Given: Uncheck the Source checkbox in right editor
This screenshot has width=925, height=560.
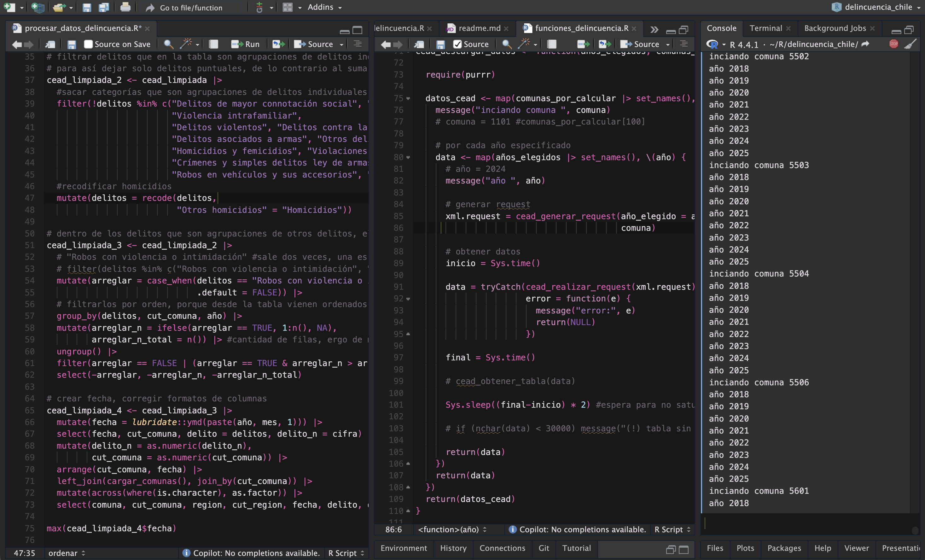Looking at the screenshot, I should [x=457, y=44].
